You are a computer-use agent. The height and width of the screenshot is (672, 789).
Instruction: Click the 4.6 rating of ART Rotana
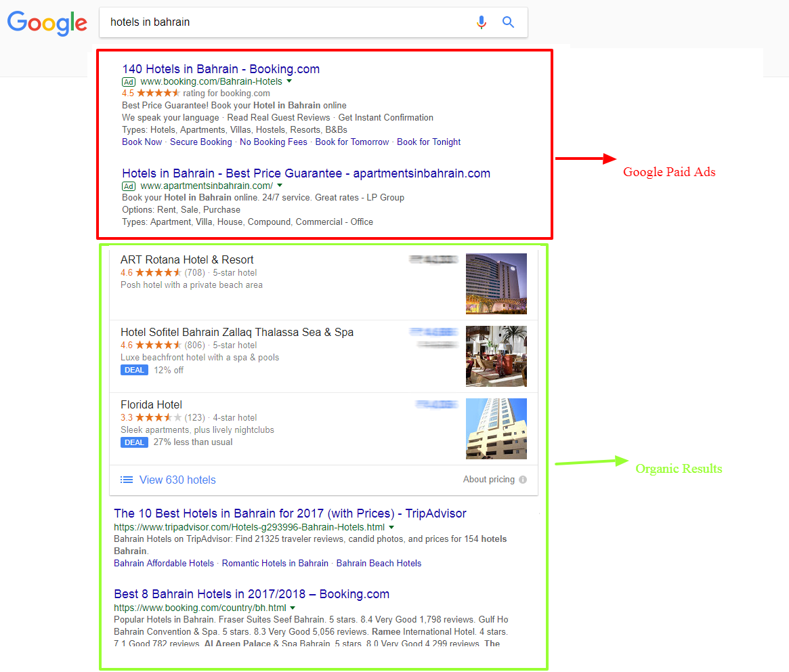pos(150,272)
